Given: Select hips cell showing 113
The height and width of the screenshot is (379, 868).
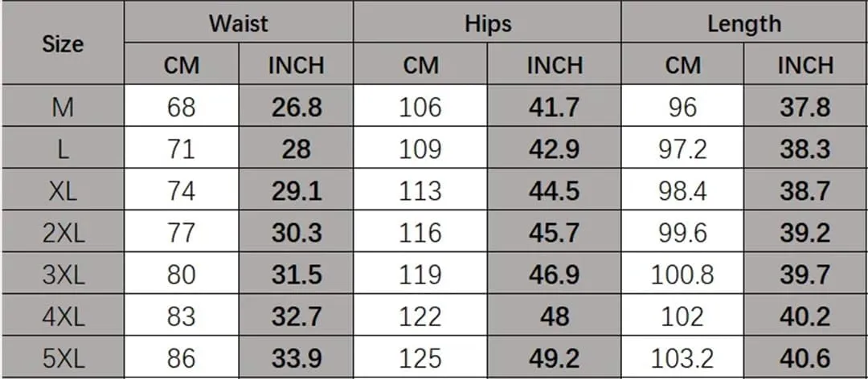Looking at the screenshot, I should pyautogui.click(x=420, y=189).
